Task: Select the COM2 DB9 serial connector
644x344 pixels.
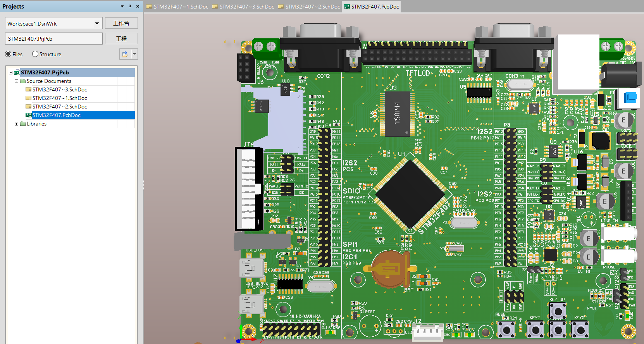Action: click(x=321, y=48)
